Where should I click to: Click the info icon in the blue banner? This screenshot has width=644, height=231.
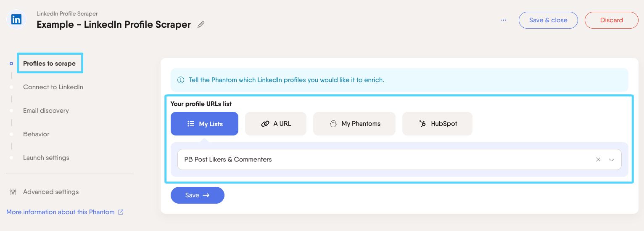coord(181,80)
